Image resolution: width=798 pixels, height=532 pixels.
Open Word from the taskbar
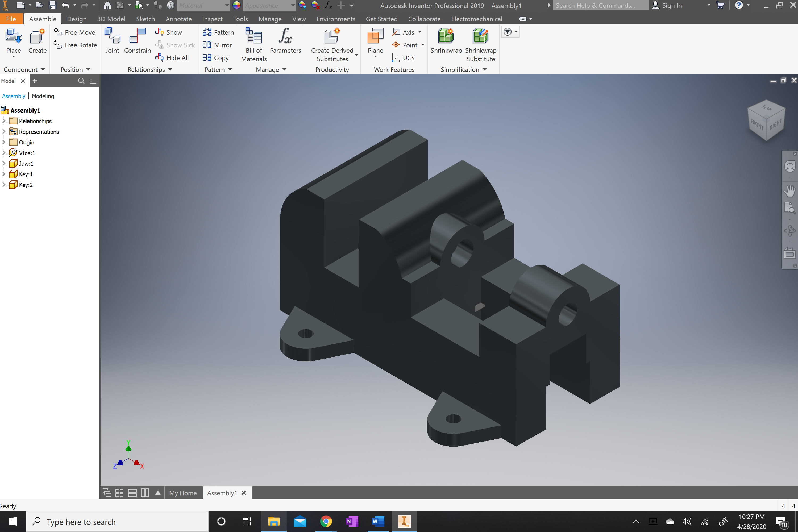click(x=378, y=521)
